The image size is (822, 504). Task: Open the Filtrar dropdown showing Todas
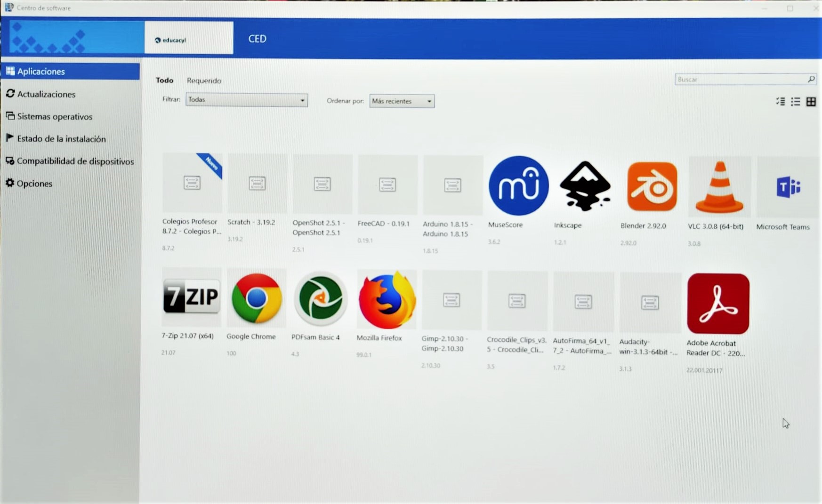(247, 99)
